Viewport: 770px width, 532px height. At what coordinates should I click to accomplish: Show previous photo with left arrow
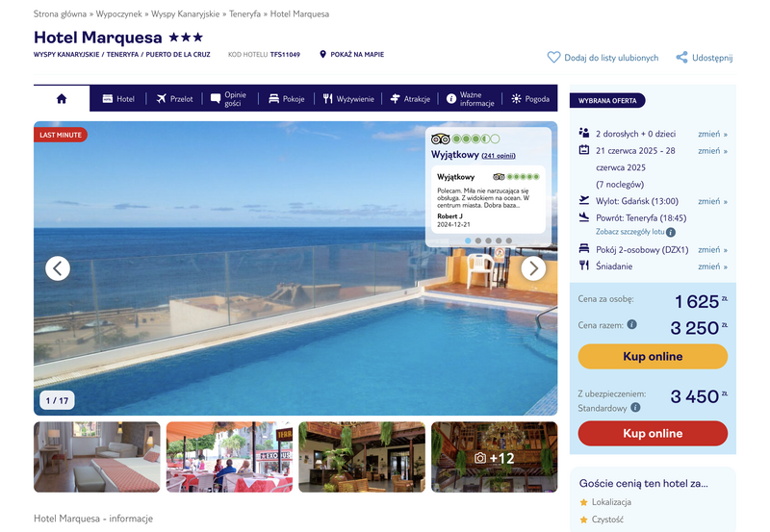pyautogui.click(x=58, y=268)
